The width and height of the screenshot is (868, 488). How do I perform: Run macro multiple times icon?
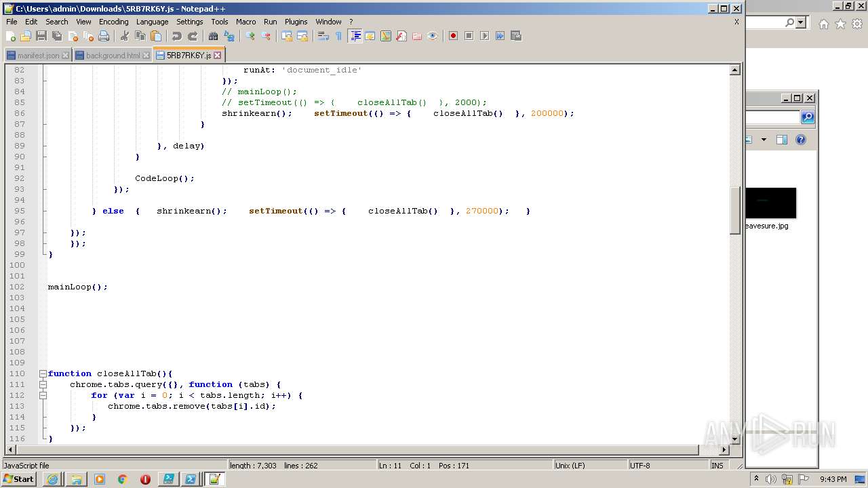pyautogui.click(x=500, y=36)
